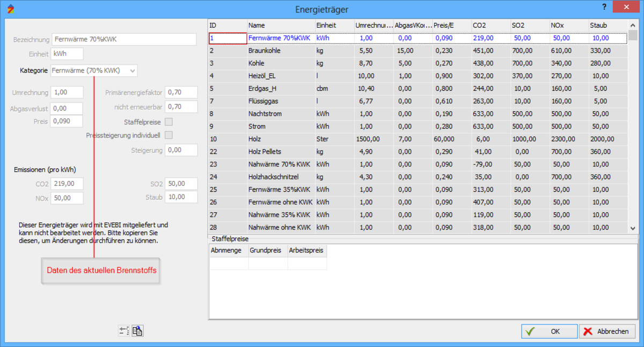Image resolution: width=644 pixels, height=347 pixels.
Task: Click the copy energy carrier icon
Action: tap(137, 331)
